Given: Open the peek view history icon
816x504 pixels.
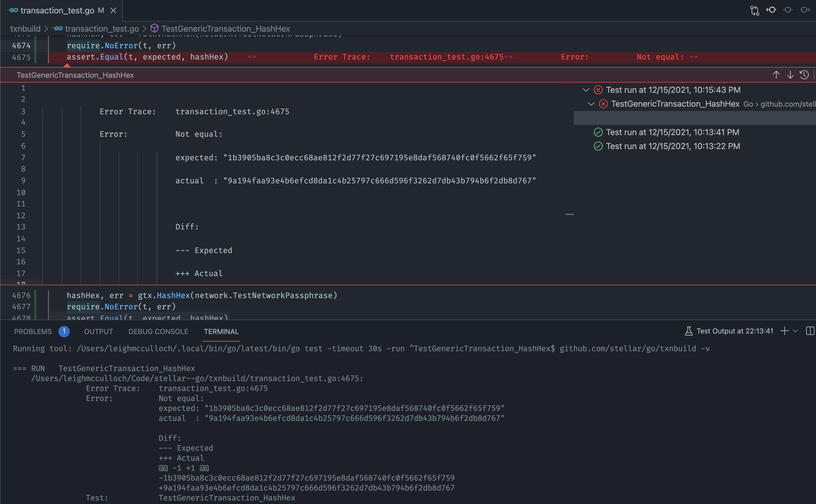Looking at the screenshot, I should [804, 75].
